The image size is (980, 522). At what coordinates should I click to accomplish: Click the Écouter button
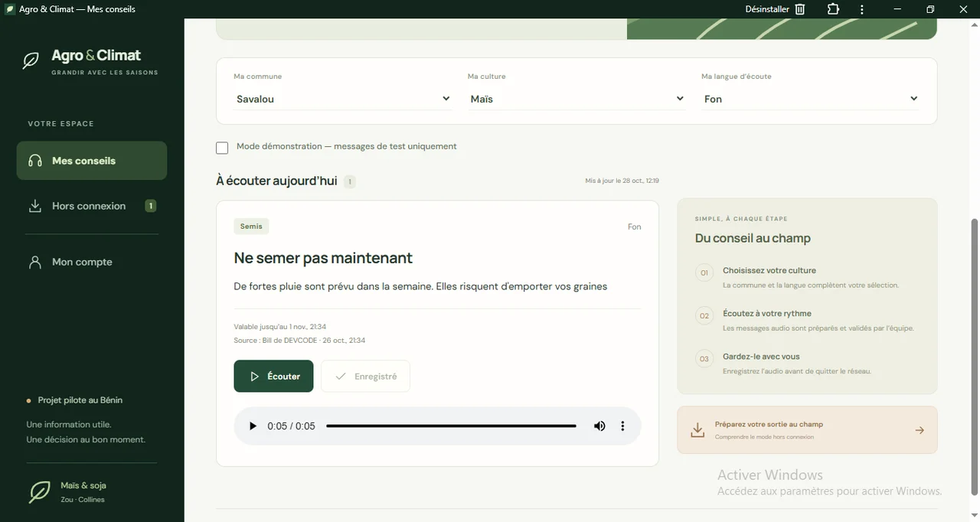coord(273,376)
